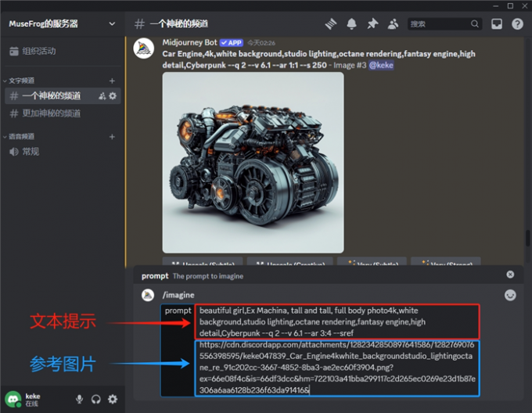Open the inbox icon

497,23
